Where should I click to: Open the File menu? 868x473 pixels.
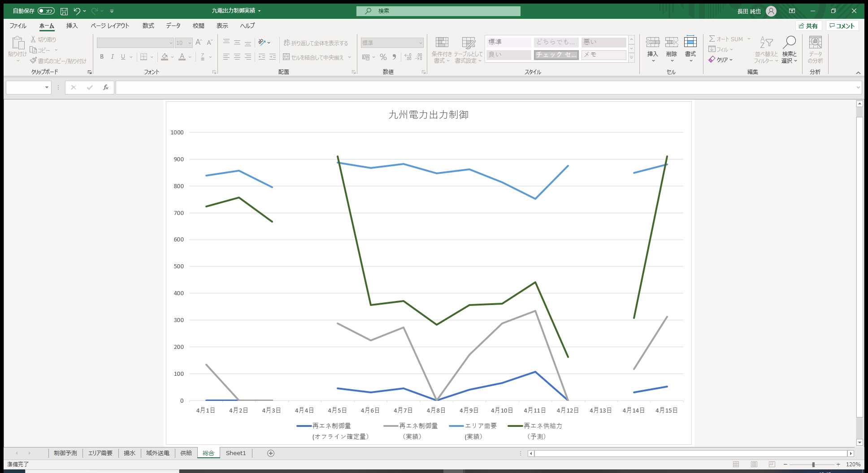point(18,26)
